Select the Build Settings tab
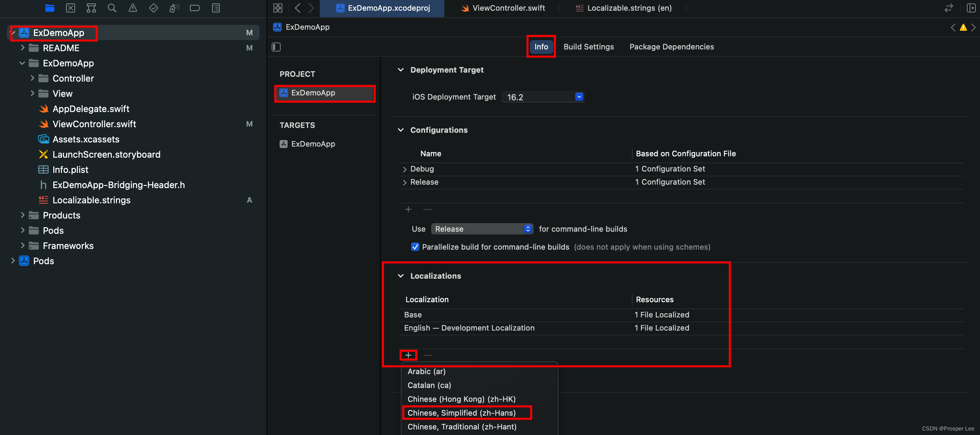The height and width of the screenshot is (435, 980). (x=589, y=46)
